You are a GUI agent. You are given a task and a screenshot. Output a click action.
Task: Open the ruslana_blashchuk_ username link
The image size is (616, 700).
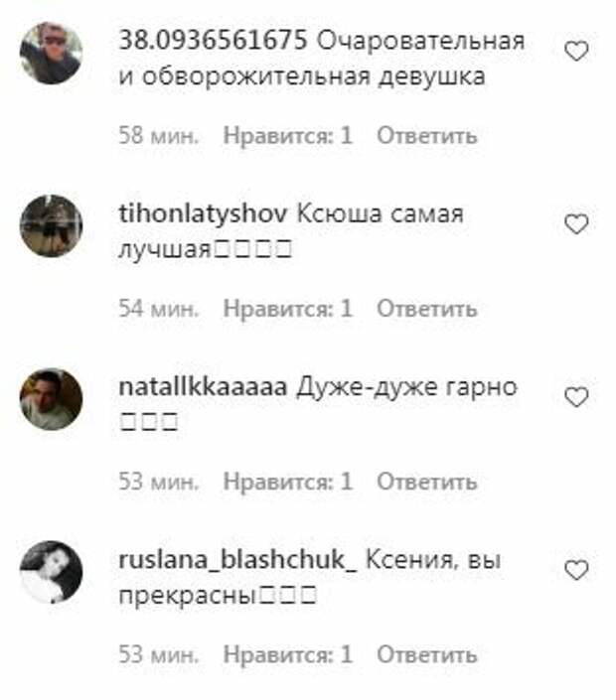pyautogui.click(x=237, y=560)
